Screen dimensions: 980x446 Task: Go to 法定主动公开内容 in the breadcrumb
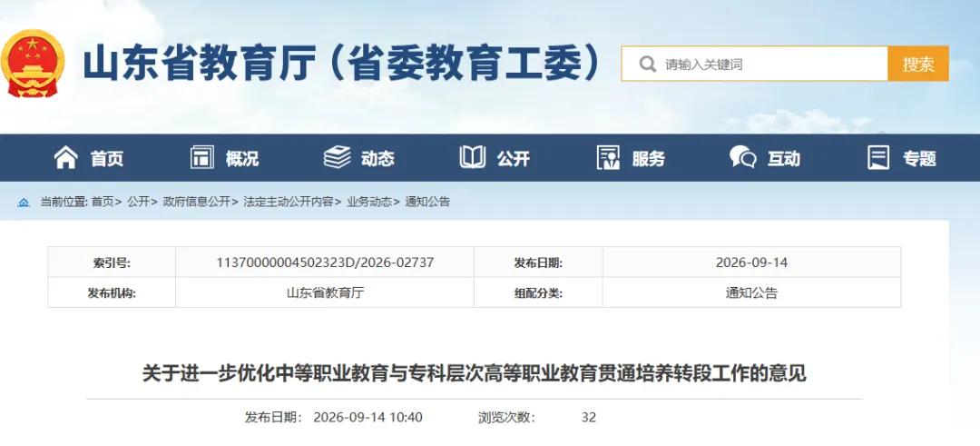pos(289,202)
